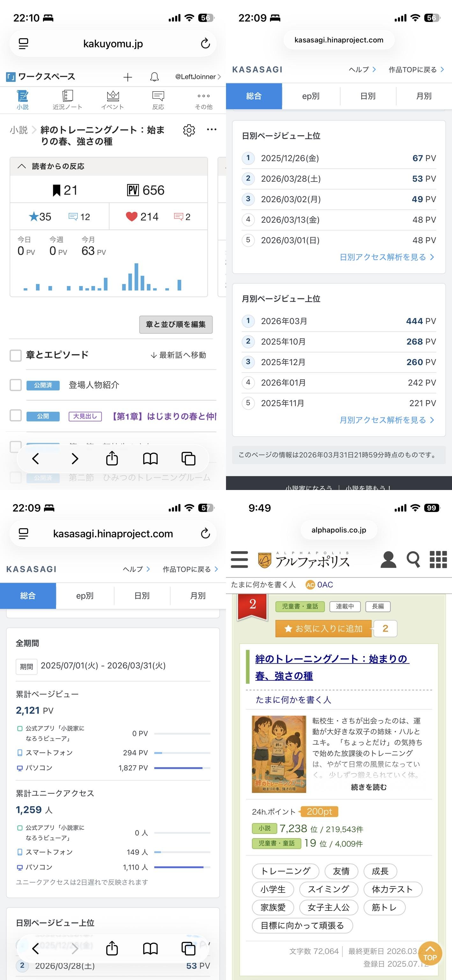Check the 章とエピソード select-all checkbox
The width and height of the screenshot is (452, 980).
click(16, 355)
